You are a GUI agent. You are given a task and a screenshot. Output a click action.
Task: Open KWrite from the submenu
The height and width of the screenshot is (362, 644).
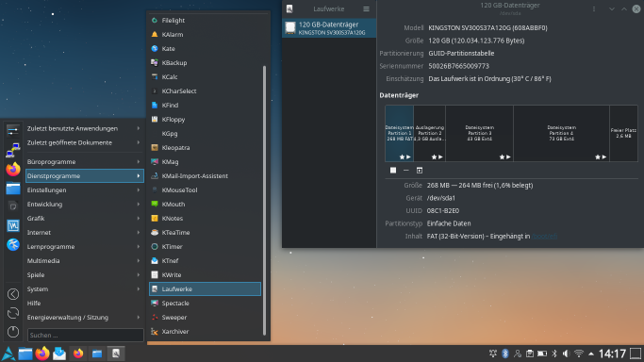point(205,275)
